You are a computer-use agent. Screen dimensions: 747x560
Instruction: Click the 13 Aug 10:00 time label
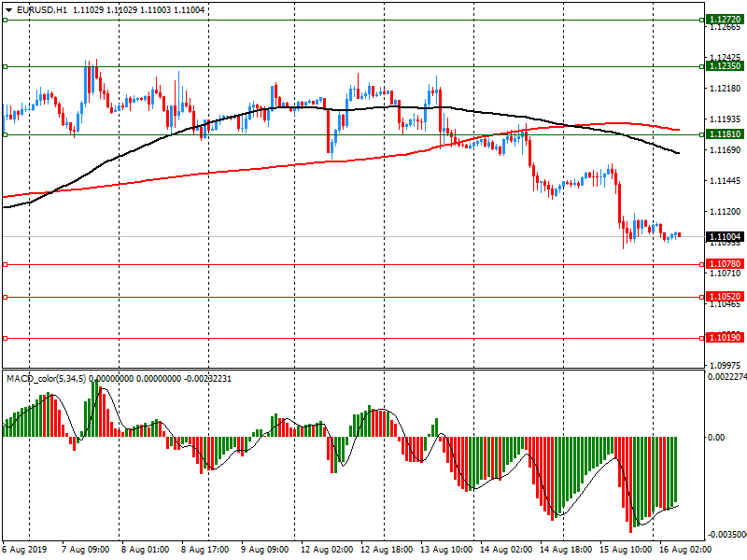pyautogui.click(x=446, y=550)
